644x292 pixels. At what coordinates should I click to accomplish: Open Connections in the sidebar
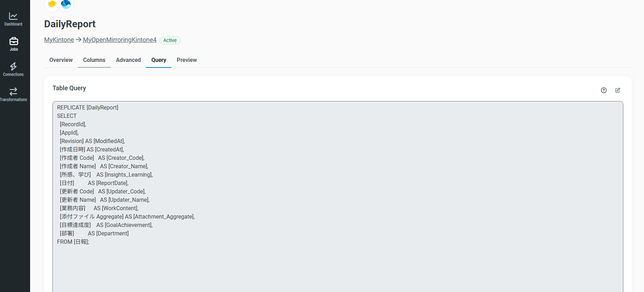pyautogui.click(x=13, y=69)
